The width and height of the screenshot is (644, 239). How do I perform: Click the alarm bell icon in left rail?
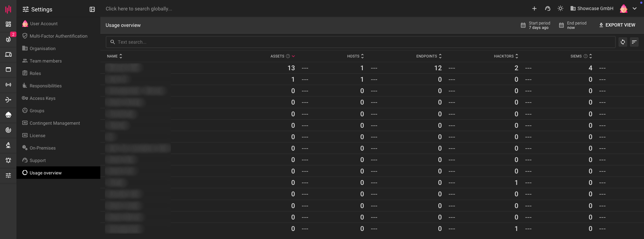(8, 160)
